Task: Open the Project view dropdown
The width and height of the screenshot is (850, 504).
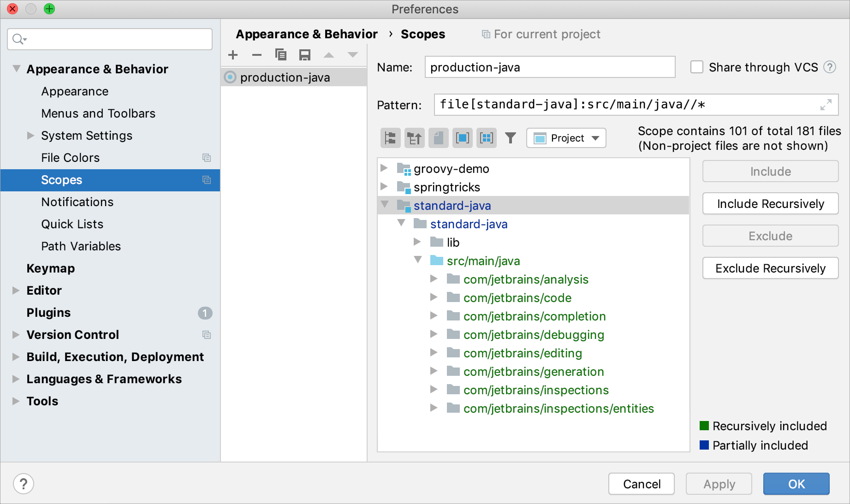Action: pyautogui.click(x=566, y=138)
